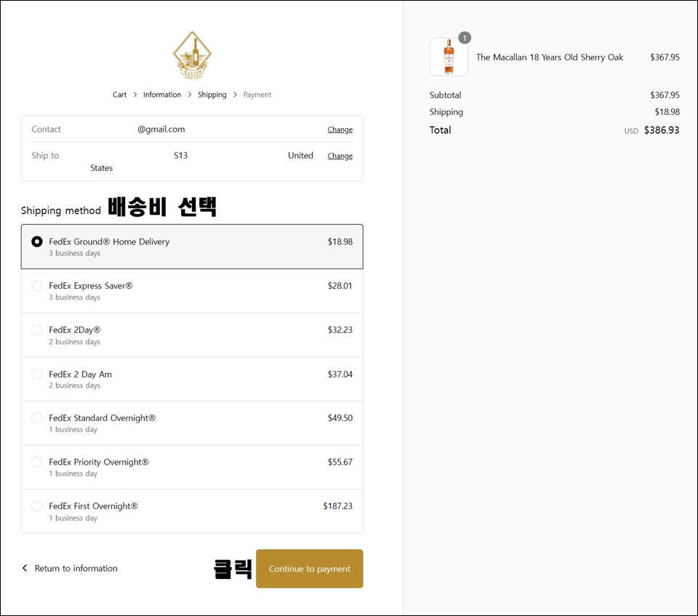Open the Information breadcrumb step
This screenshot has width=698, height=616.
162,95
